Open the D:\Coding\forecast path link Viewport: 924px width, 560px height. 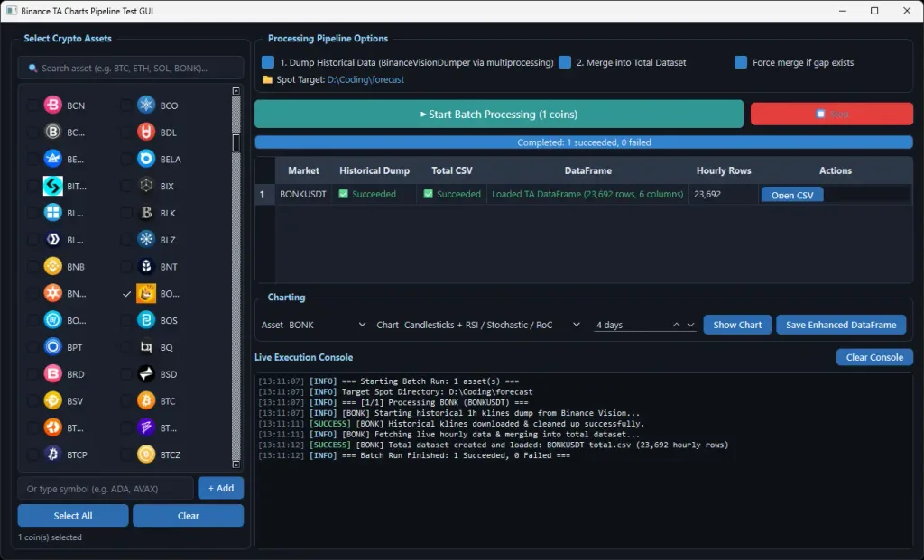365,79
